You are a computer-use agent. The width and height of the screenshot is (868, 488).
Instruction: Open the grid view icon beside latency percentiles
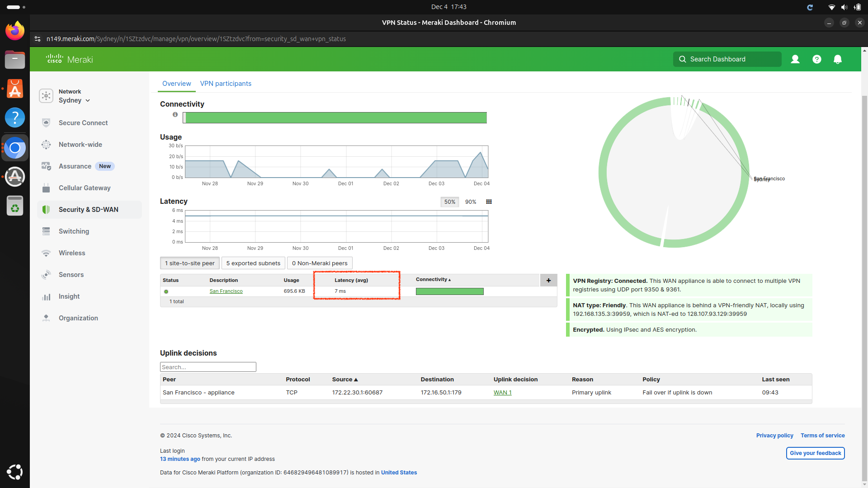click(489, 202)
